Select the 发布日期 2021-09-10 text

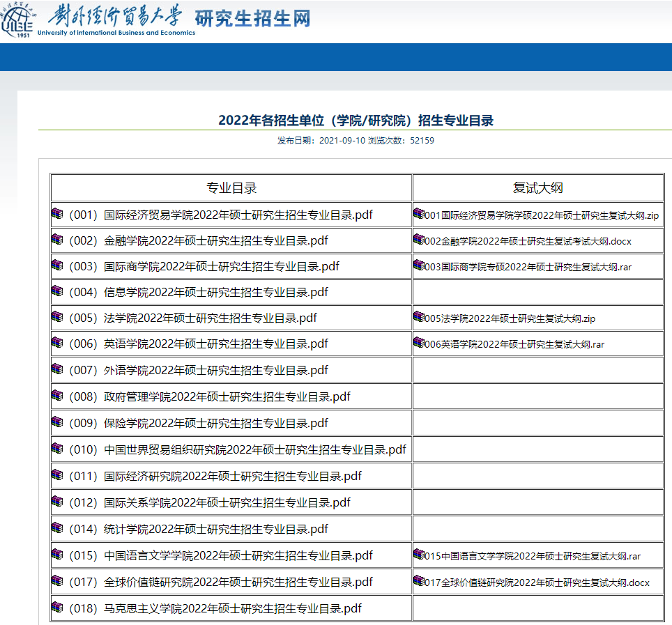click(x=321, y=141)
